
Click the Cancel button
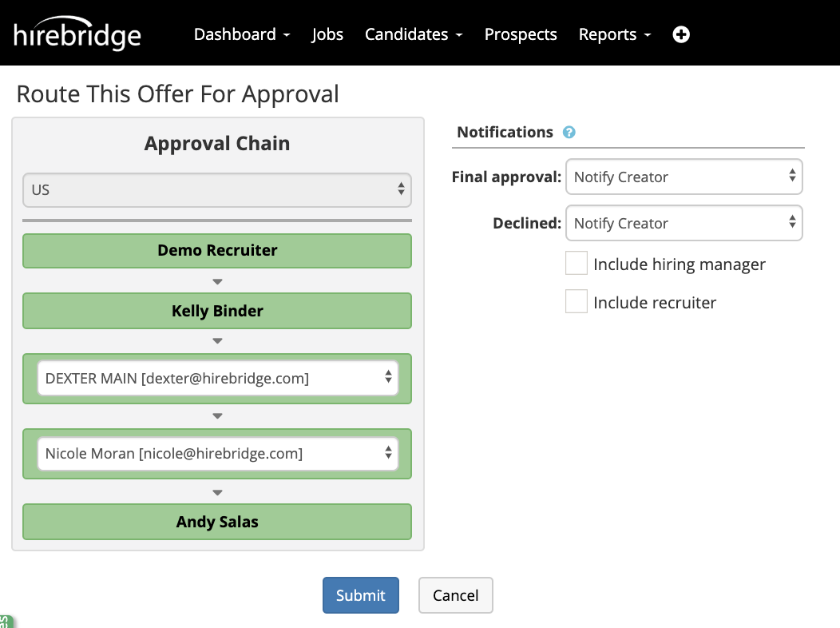455,595
